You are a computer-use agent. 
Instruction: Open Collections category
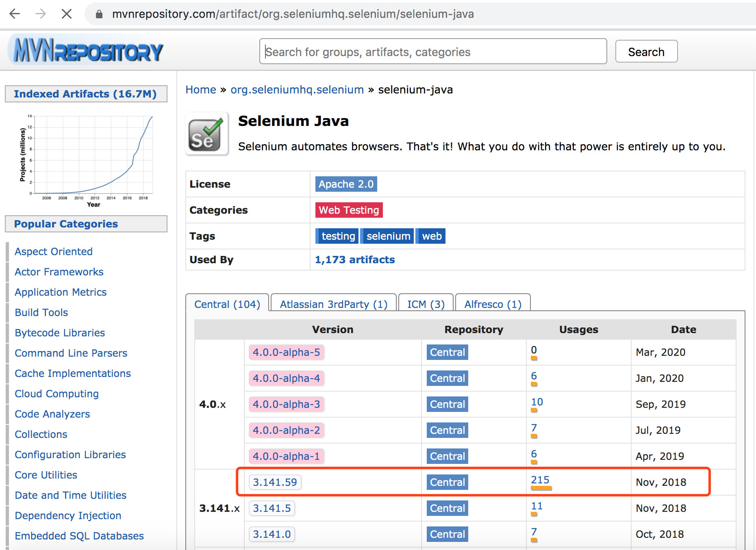(41, 434)
